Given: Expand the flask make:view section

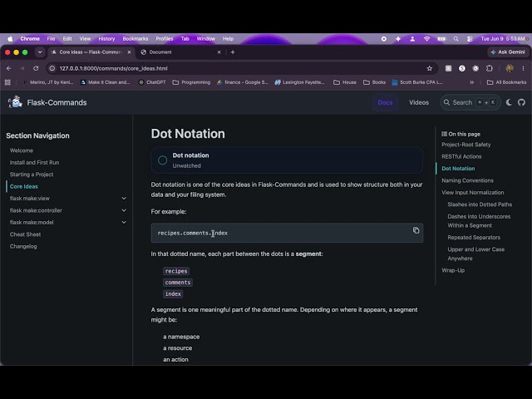Looking at the screenshot, I should [x=124, y=198].
